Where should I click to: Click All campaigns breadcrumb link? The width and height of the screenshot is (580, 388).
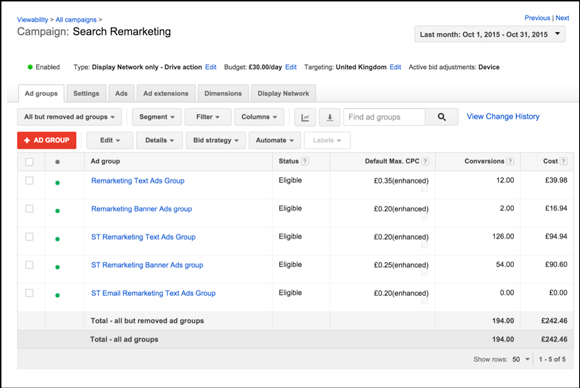(76, 20)
